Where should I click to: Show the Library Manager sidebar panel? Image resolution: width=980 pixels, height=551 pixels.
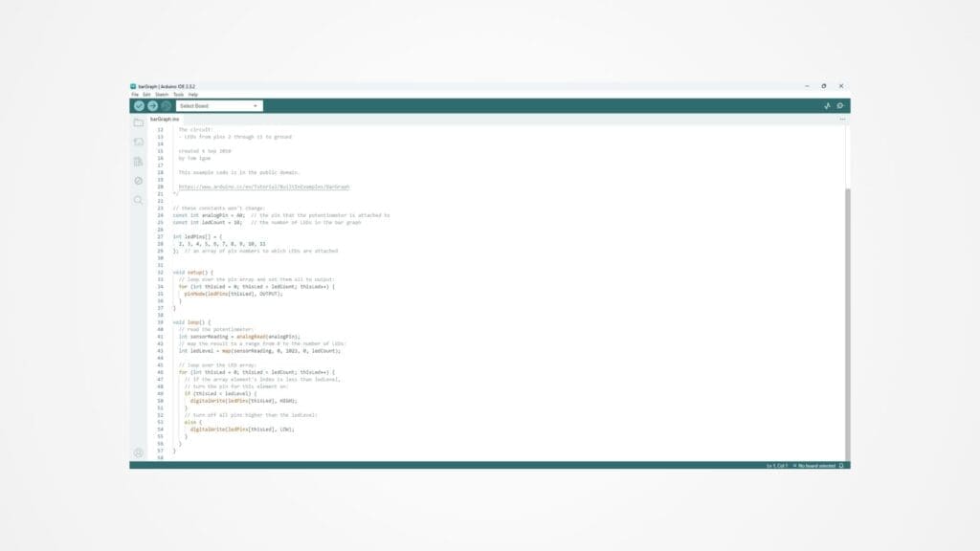(x=139, y=162)
